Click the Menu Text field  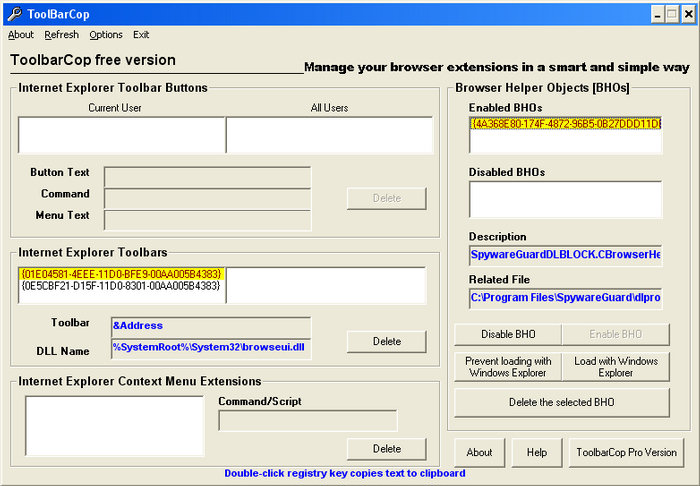(x=208, y=220)
